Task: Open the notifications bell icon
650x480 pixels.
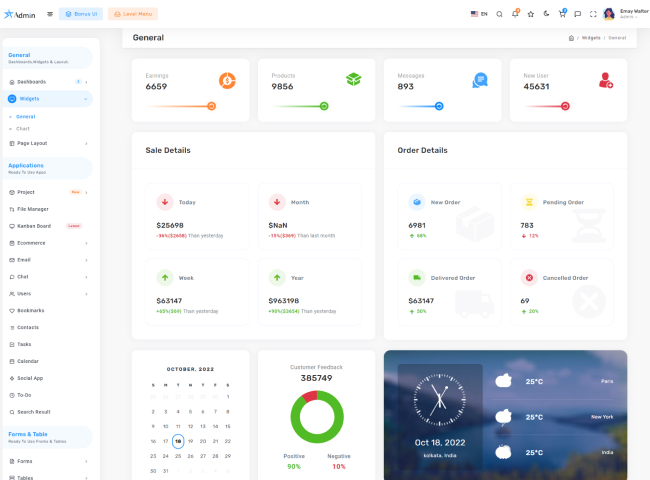Action: tap(515, 14)
